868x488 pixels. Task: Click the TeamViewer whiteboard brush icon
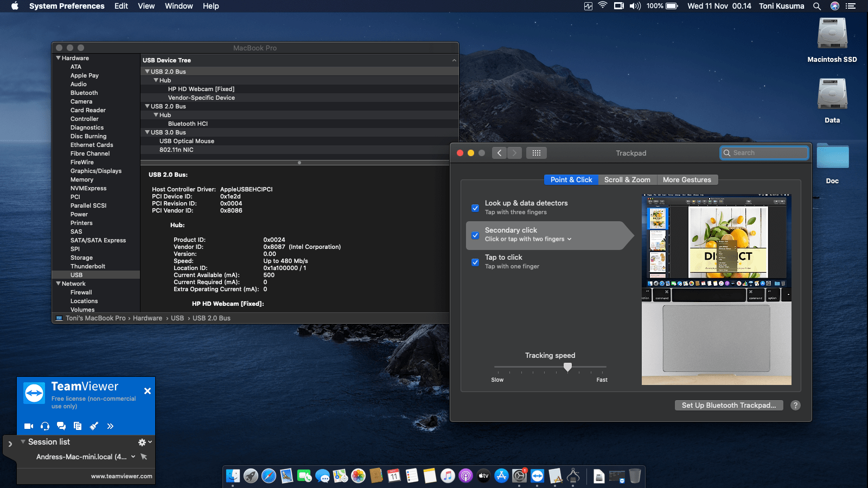click(94, 426)
